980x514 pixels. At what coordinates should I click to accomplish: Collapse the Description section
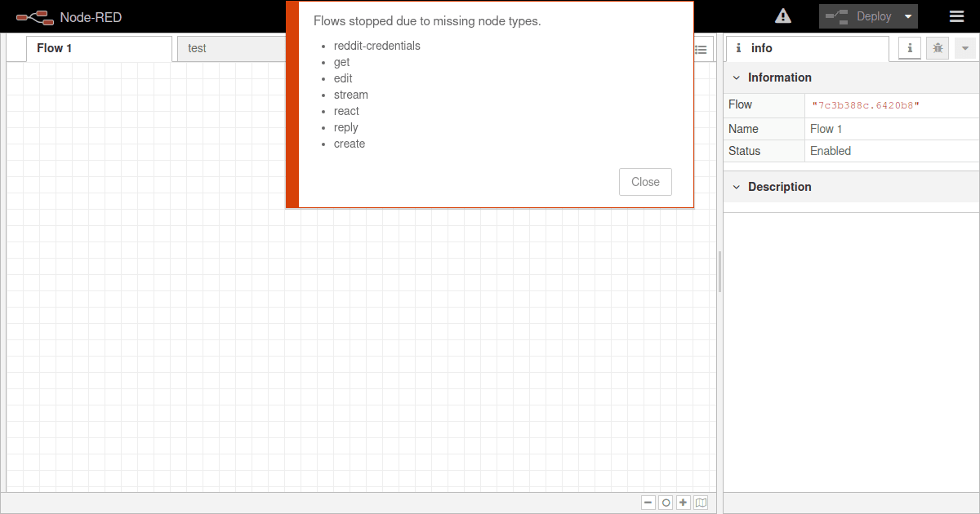click(x=737, y=187)
